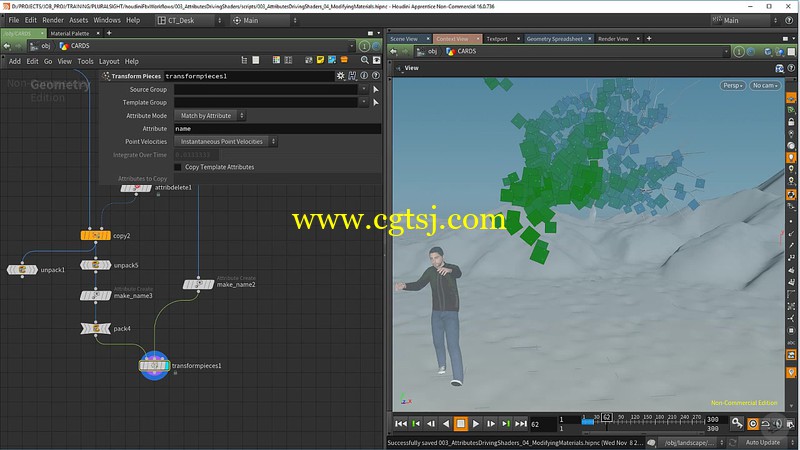Image resolution: width=800 pixels, height=450 pixels.
Task: Open the Houdini H icon next to the gear
Action: click(352, 76)
